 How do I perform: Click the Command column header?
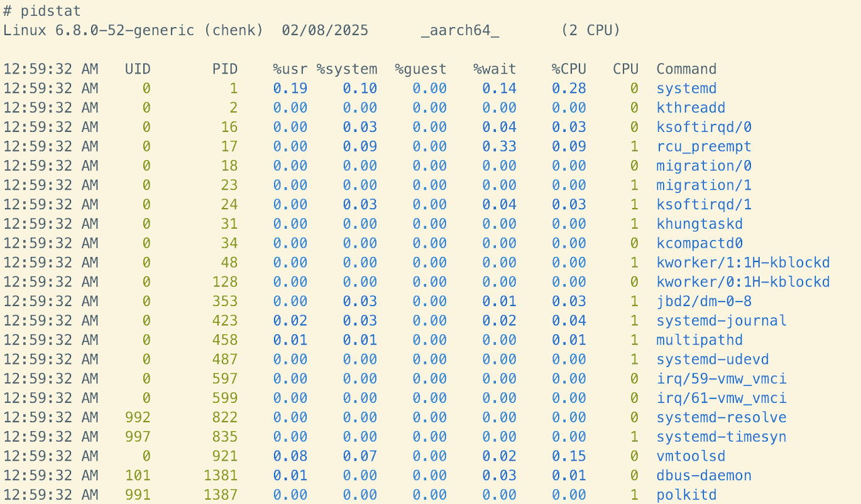coord(686,69)
